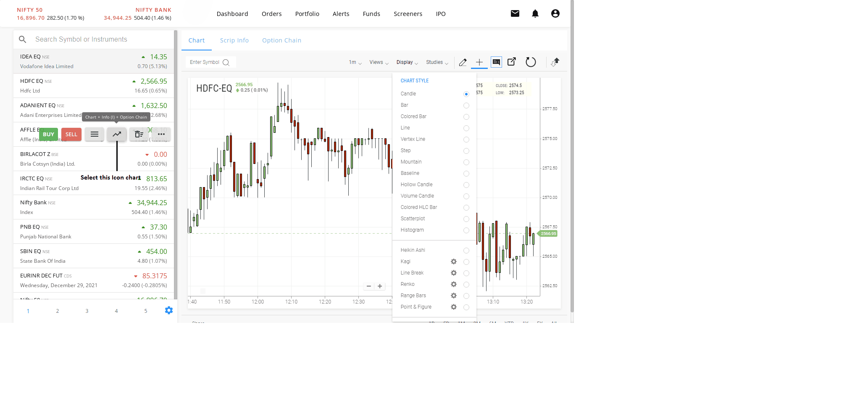Activate the crosshair tool in chart toolbar
This screenshot has height=412, width=868.
pyautogui.click(x=479, y=62)
